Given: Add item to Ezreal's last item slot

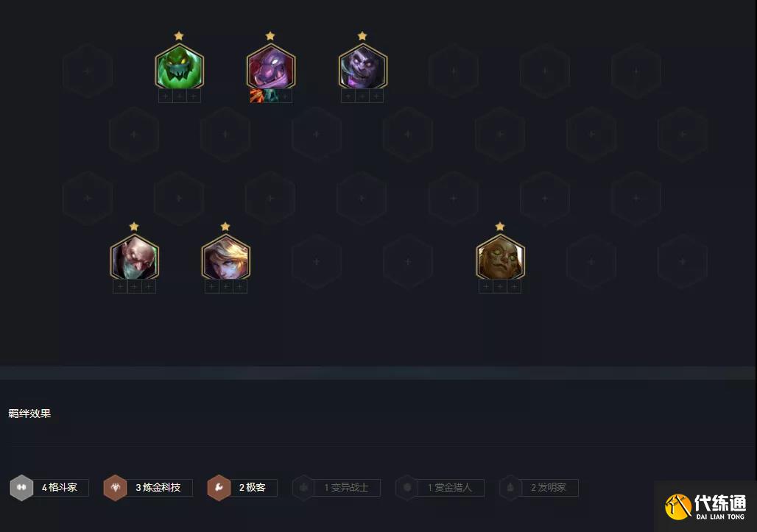Looking at the screenshot, I should [240, 287].
